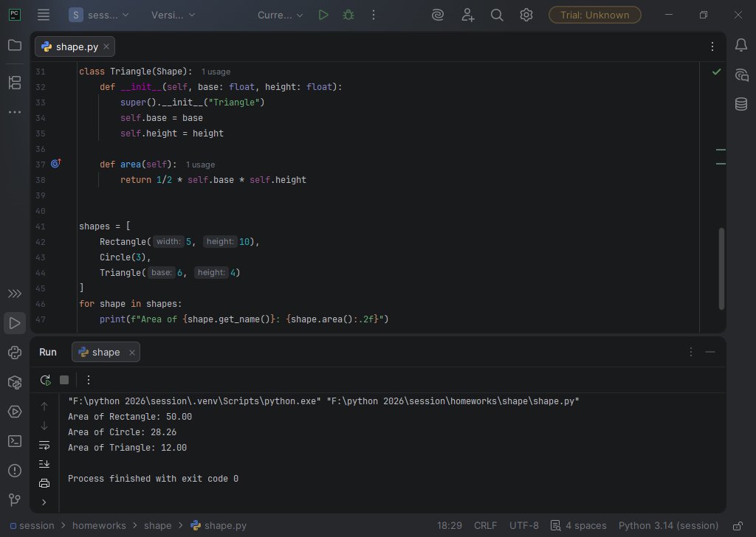Image resolution: width=756 pixels, height=537 pixels.
Task: Click shape.py file path link in console
Action: pyautogui.click(x=453, y=401)
